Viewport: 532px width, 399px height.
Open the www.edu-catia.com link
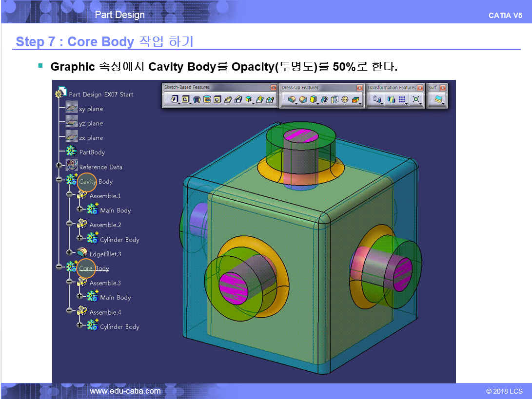tap(125, 391)
